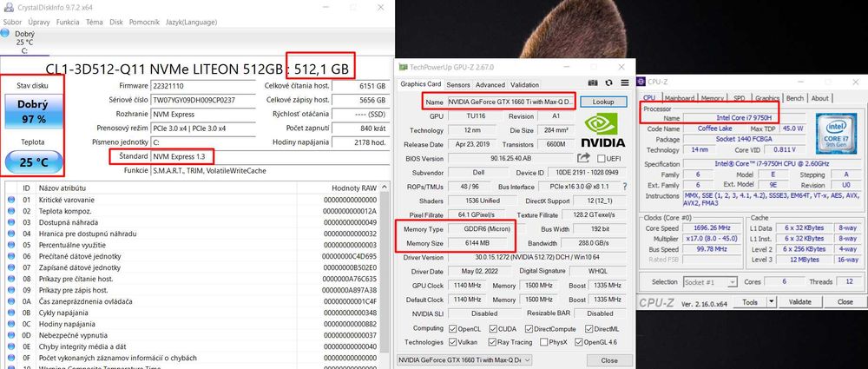Click status dot for Kritické varovanie row
868x369 pixels.
pyautogui.click(x=11, y=200)
